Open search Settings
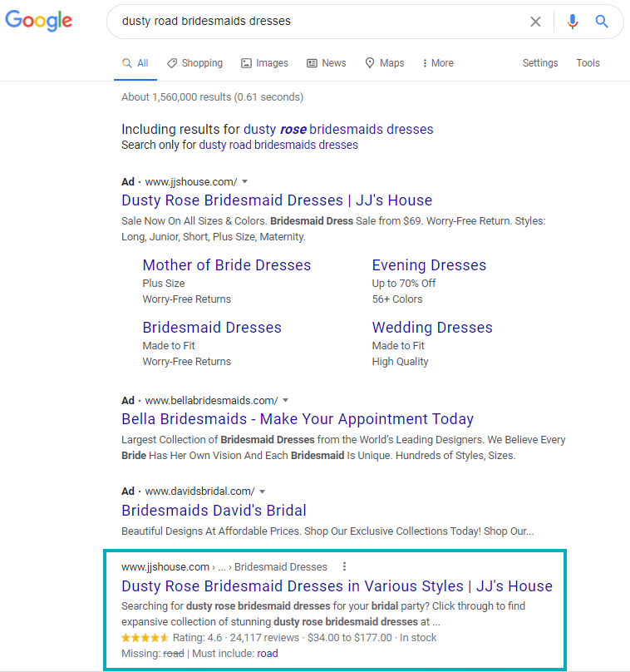Image resolution: width=630 pixels, height=672 pixels. (540, 63)
